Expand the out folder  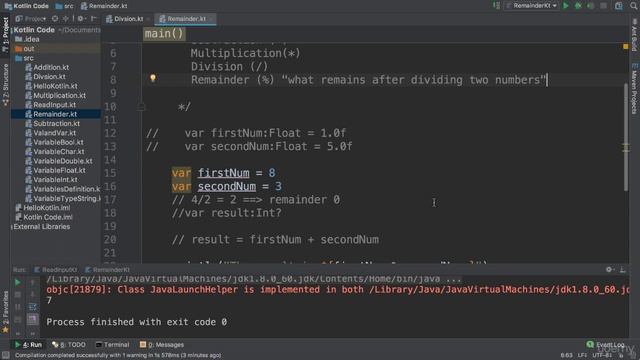click(x=24, y=49)
